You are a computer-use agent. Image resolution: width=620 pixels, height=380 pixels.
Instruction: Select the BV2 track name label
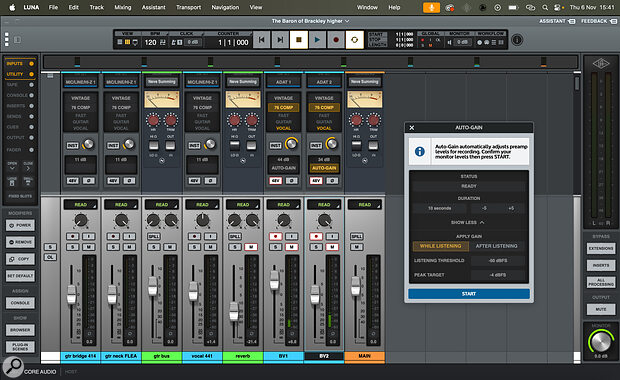324,356
